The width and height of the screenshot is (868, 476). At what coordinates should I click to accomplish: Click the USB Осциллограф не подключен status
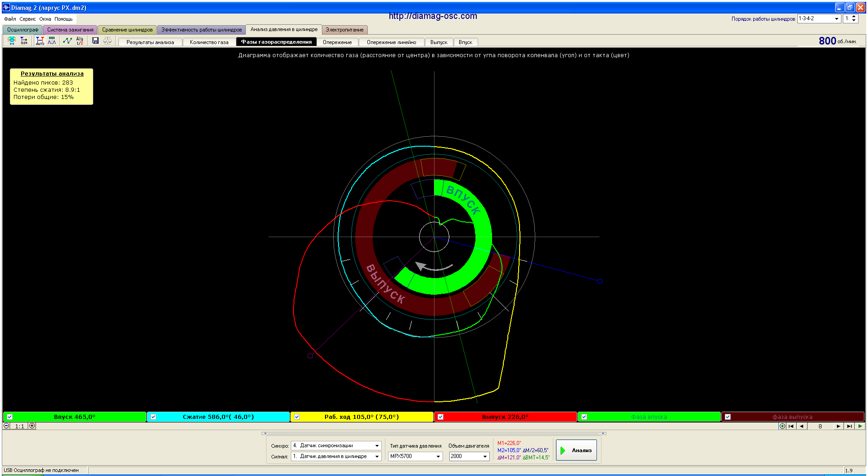[x=41, y=470]
